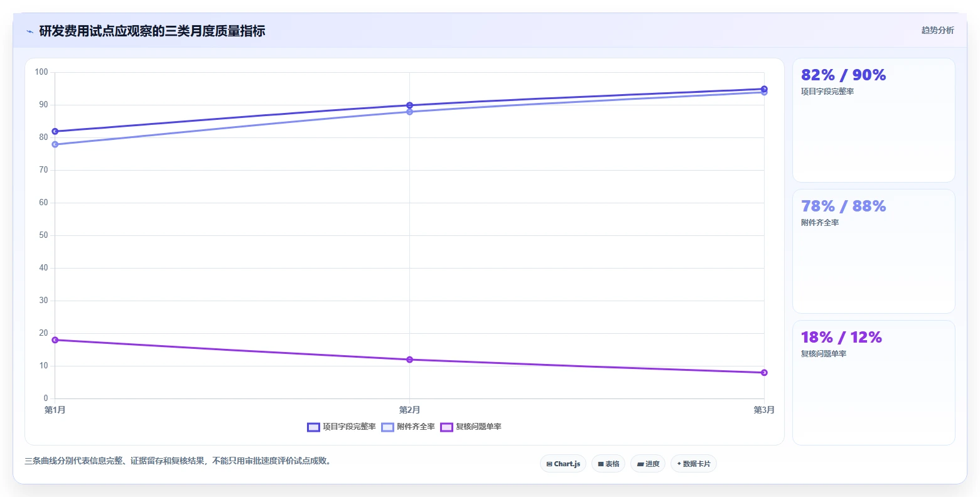Viewport: 980px width, 497px height.
Task: Click the 100 y-axis tick label
Action: pyautogui.click(x=41, y=72)
